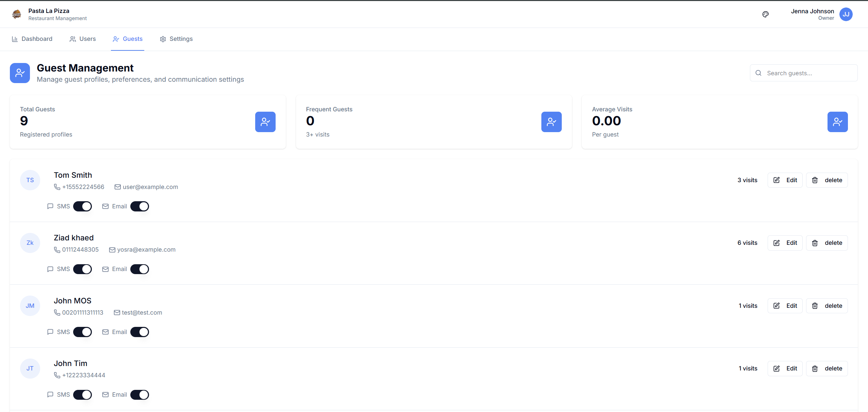Click the Pasta La Pizza logo

click(x=16, y=14)
